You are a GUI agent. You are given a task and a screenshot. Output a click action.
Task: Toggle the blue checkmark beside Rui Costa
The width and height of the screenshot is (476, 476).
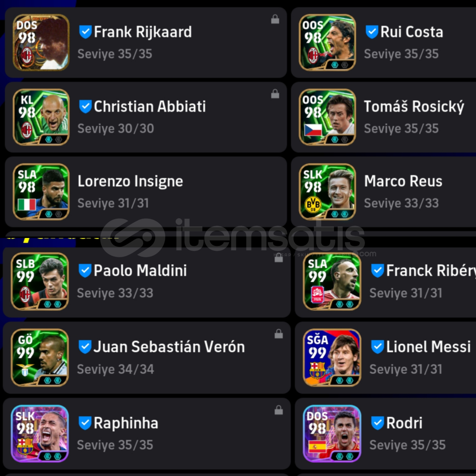point(372,32)
